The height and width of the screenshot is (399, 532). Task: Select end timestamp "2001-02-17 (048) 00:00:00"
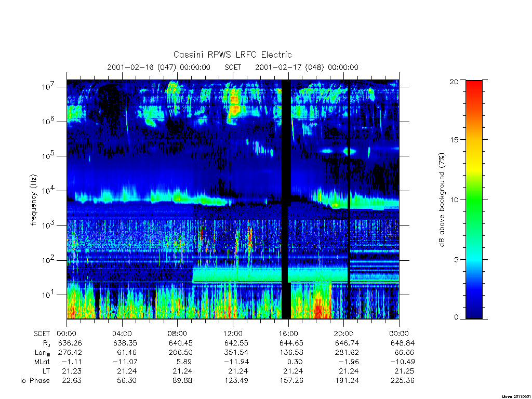tap(307, 67)
